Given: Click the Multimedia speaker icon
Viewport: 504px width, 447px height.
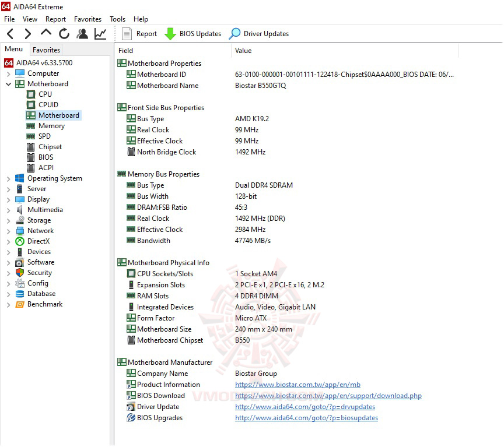Looking at the screenshot, I should coord(20,210).
